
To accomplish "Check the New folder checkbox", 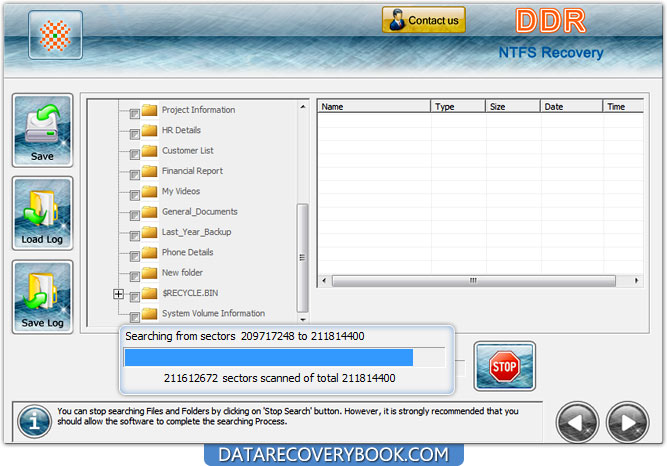I will click(134, 276).
